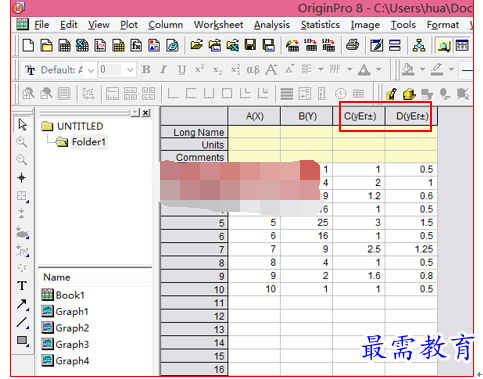Click the New Matrix icon
This screenshot has width=483, height=379.
pos(118,45)
